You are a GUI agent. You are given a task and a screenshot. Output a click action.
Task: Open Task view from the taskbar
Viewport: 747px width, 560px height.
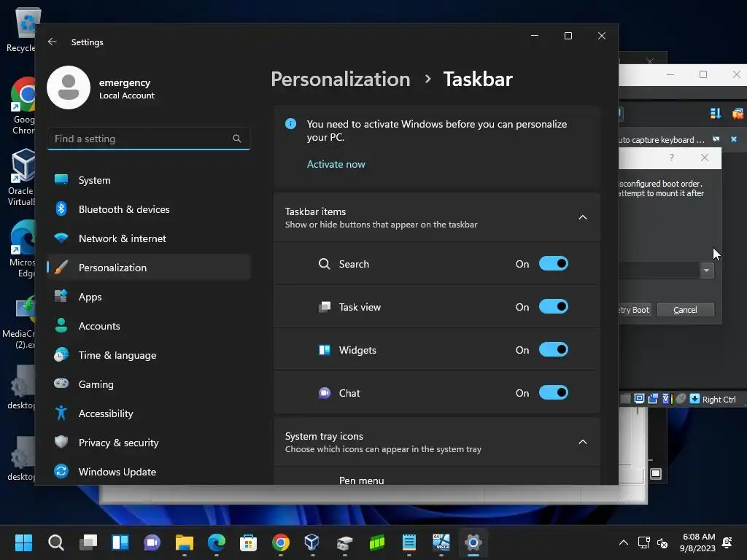coord(88,542)
